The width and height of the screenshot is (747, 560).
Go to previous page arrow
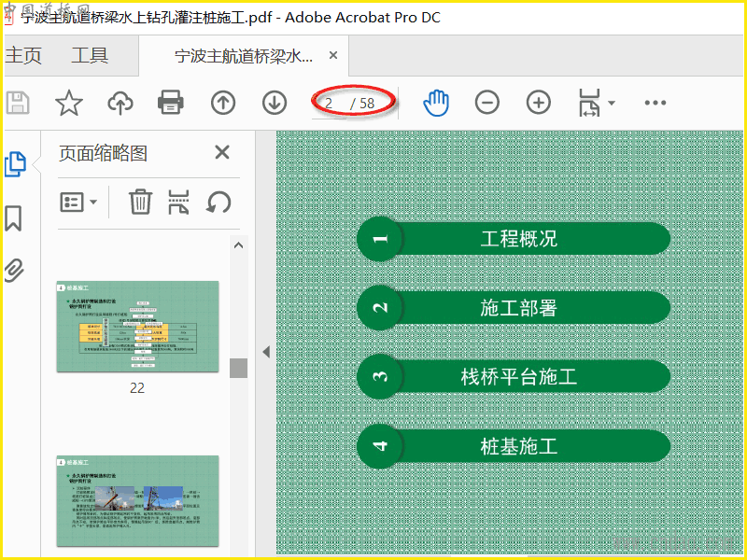pos(223,103)
